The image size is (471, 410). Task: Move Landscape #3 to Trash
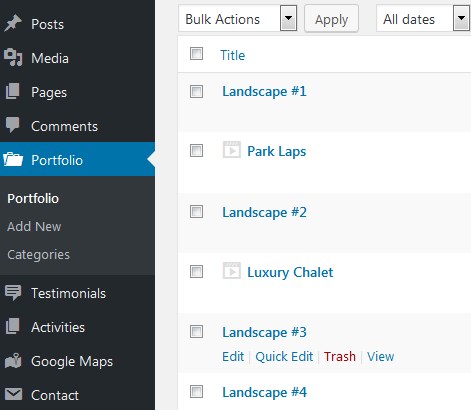340,357
